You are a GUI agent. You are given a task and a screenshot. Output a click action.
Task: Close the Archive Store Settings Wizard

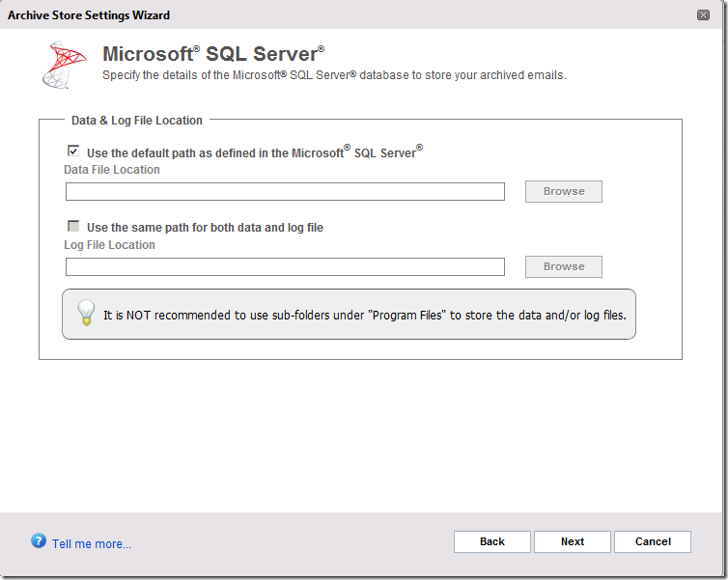point(703,14)
